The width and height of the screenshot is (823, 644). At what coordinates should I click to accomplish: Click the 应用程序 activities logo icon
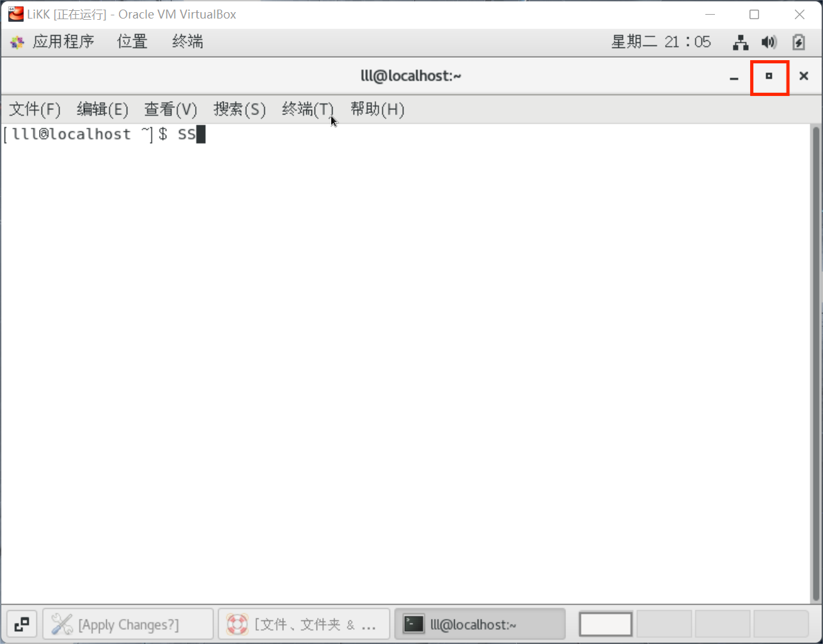tap(17, 43)
